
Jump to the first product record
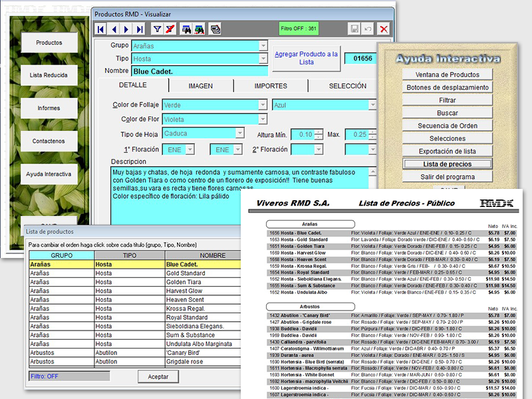coord(100,29)
